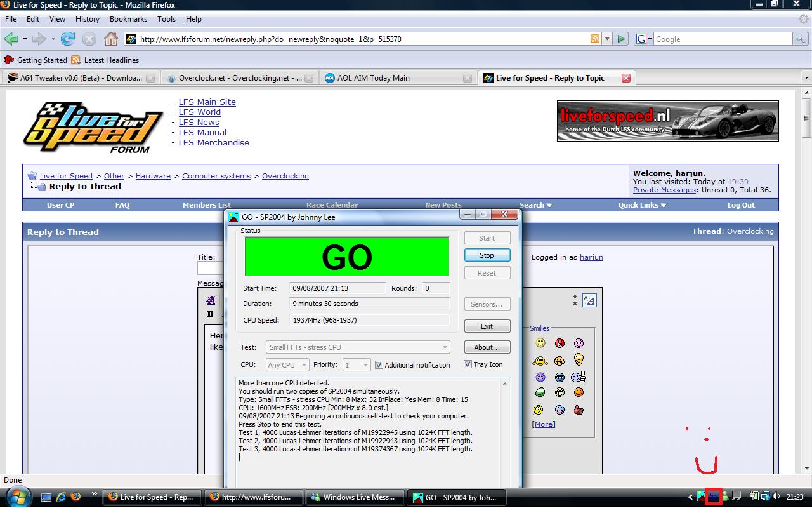Click the liveforspeed.nl banner image

pos(668,121)
